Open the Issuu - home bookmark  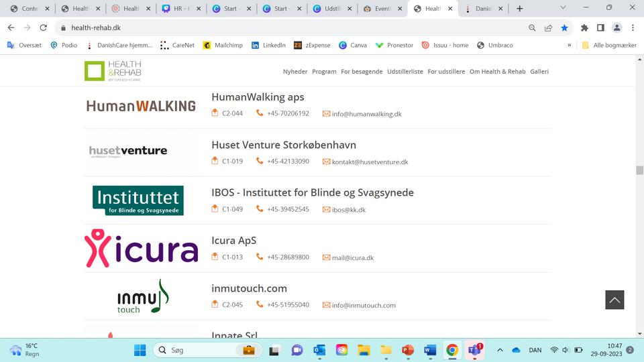445,45
